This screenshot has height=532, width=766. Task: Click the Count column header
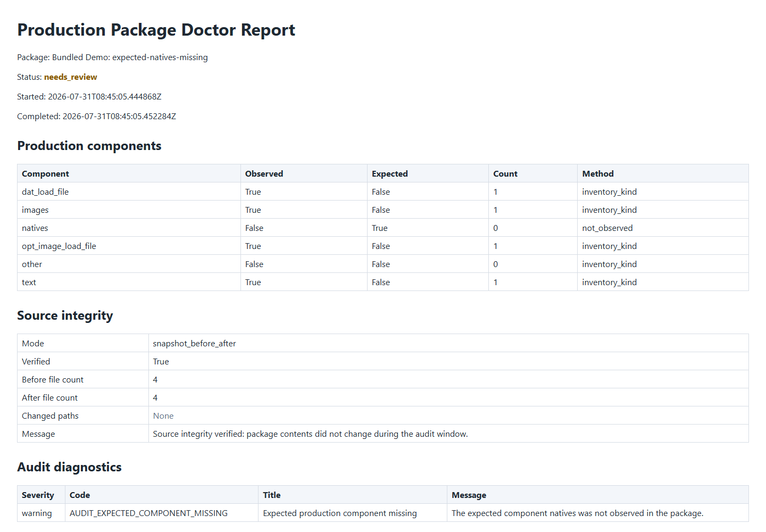click(x=533, y=173)
